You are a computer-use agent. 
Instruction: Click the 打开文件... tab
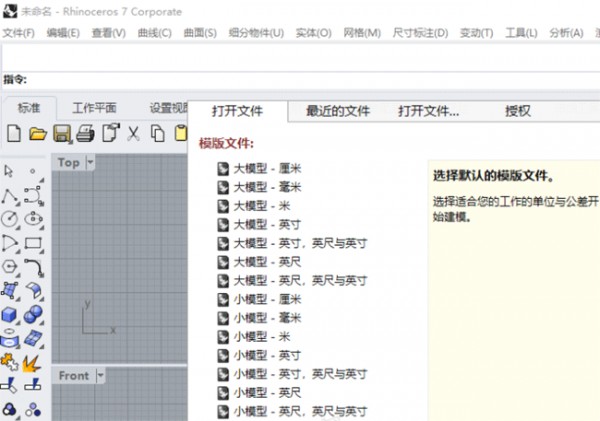pyautogui.click(x=429, y=111)
